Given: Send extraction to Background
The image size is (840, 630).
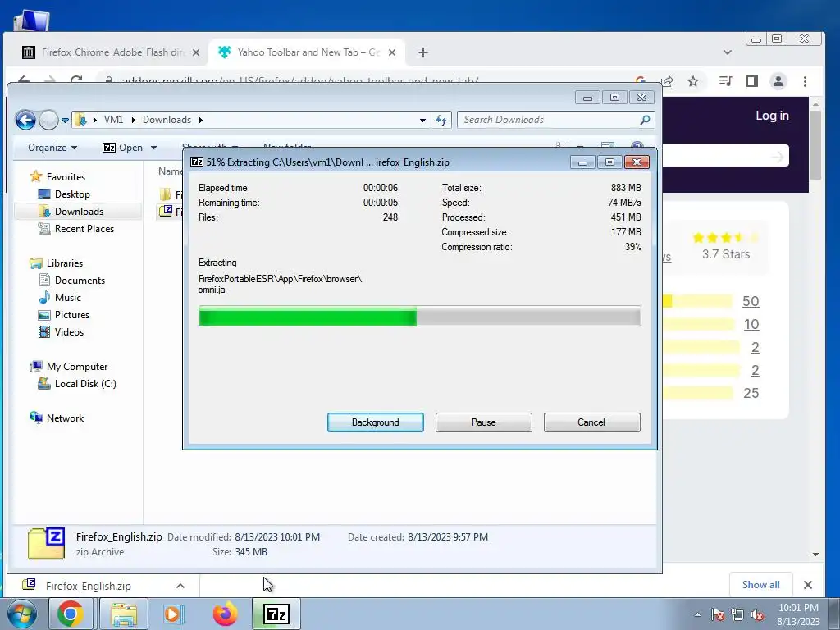Looking at the screenshot, I should (375, 422).
